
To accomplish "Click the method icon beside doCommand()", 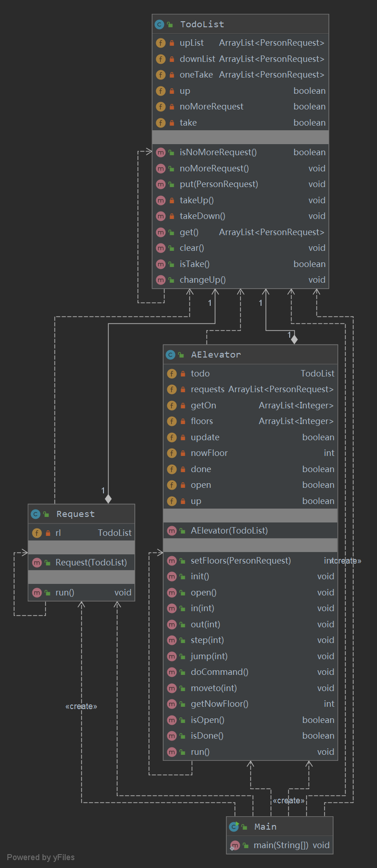I will click(x=172, y=672).
